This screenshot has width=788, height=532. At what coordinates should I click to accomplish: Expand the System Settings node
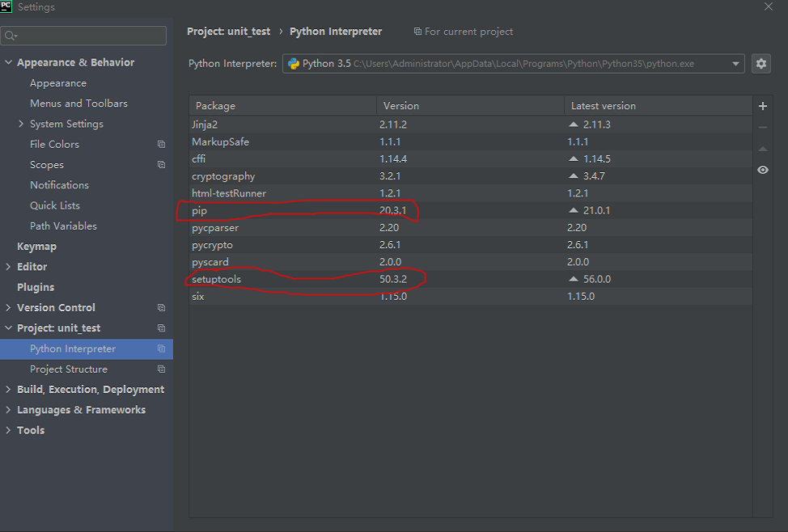(20, 124)
